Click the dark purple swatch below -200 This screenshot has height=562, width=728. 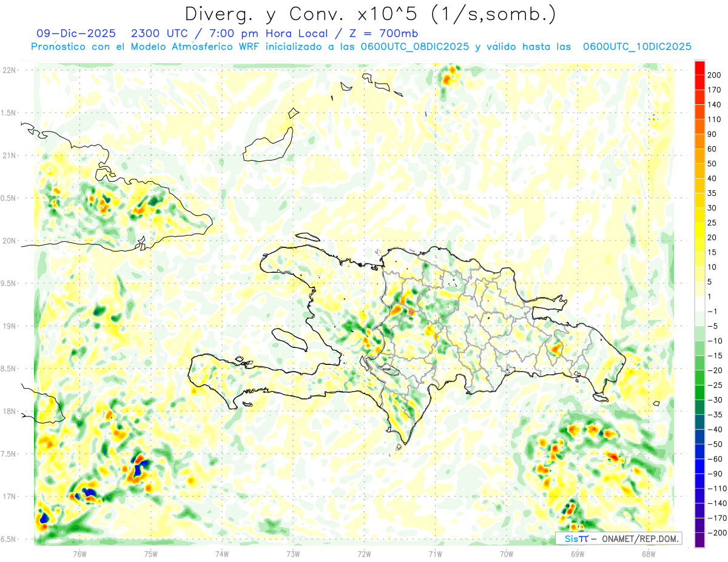(x=700, y=540)
